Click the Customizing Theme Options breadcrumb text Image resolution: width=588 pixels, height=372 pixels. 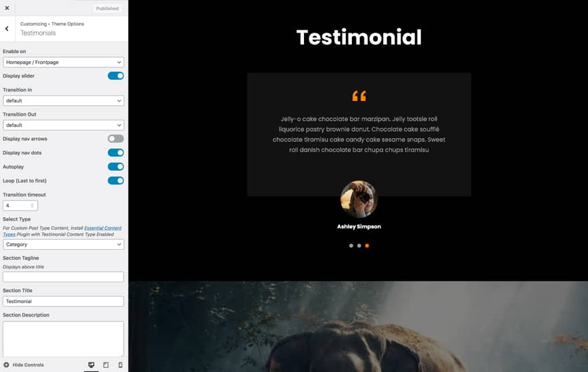point(52,24)
